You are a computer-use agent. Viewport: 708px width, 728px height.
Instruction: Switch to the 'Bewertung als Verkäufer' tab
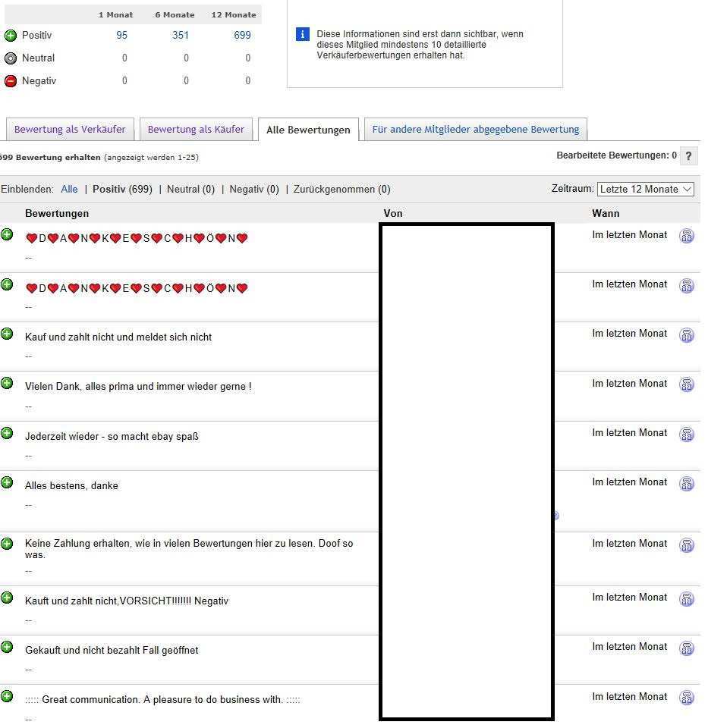coord(70,130)
